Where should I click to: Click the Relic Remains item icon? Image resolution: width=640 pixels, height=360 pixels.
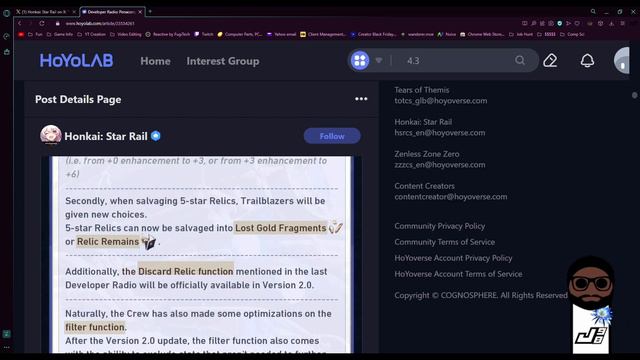(148, 242)
